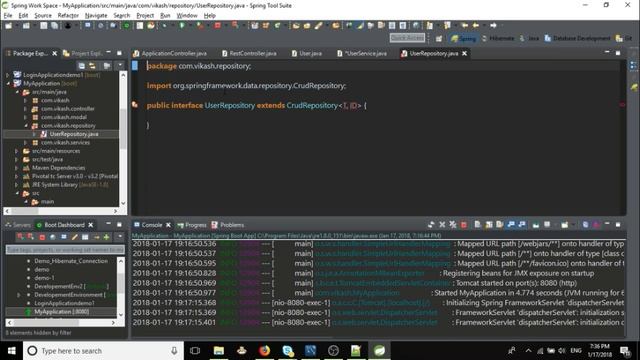This screenshot has width=640, height=360.
Task: Click the green Boot Dashboard relaunch toolbar icon
Action: click(x=127, y=26)
